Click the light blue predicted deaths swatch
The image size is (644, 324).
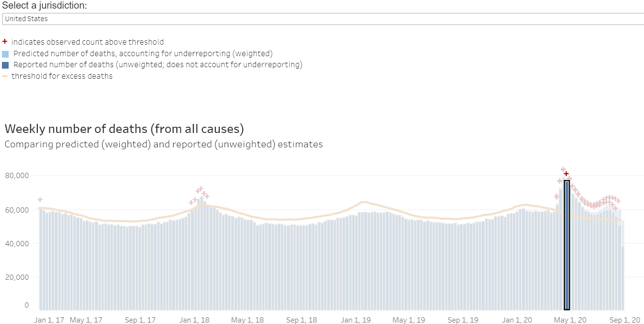(5, 54)
